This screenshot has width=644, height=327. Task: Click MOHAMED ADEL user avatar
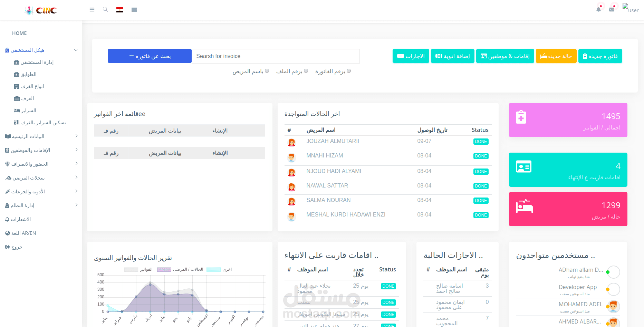tap(613, 307)
